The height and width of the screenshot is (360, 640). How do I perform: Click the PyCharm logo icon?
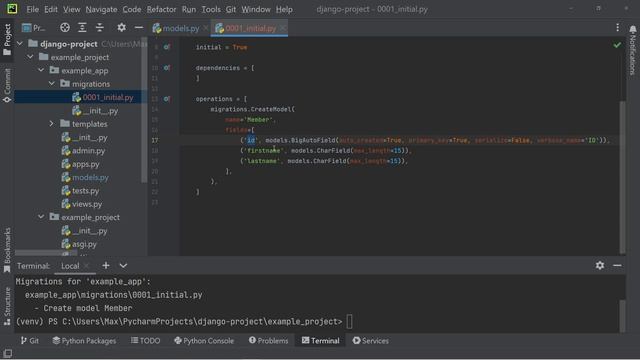[12, 9]
